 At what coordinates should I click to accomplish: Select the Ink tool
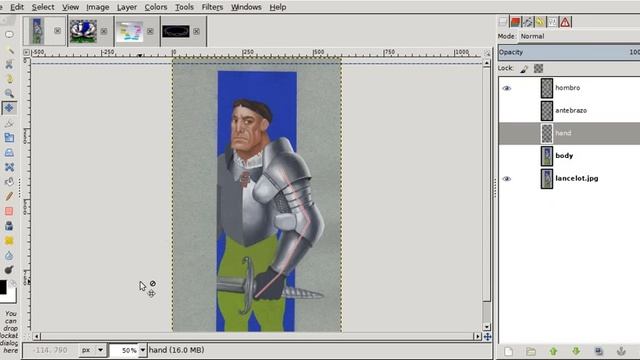click(x=9, y=226)
